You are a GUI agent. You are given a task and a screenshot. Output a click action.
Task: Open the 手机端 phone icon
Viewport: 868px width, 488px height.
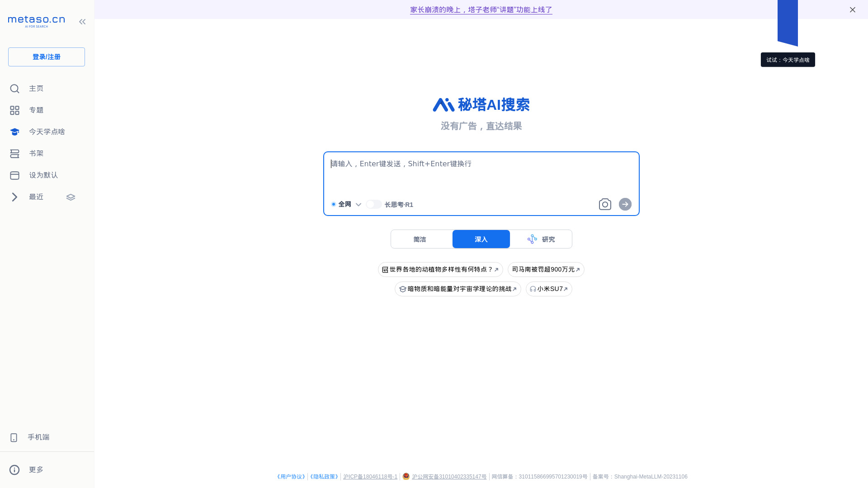click(x=14, y=437)
